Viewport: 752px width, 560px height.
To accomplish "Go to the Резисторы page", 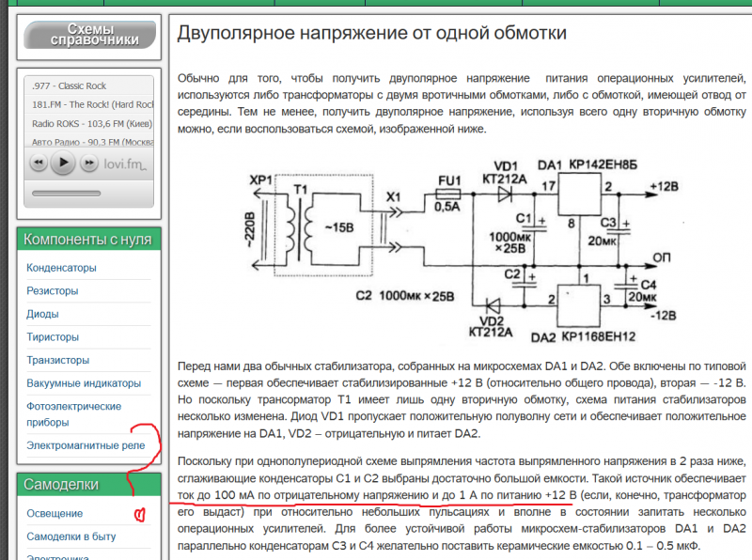I will point(53,291).
